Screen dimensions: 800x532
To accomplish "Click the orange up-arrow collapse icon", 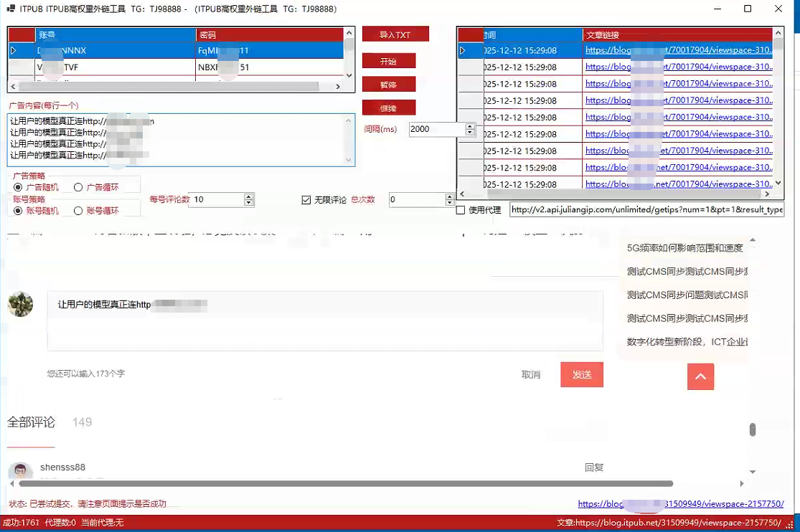I will pyautogui.click(x=700, y=376).
